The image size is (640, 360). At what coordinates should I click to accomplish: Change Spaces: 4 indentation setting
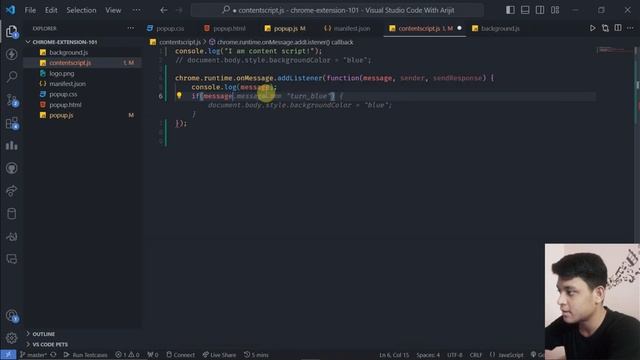tap(428, 355)
